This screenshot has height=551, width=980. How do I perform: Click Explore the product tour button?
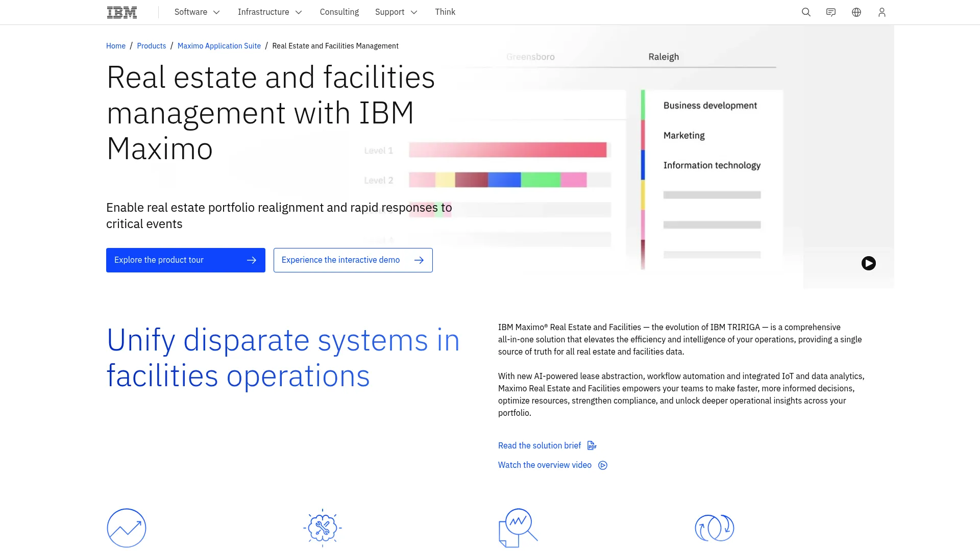pos(186,260)
